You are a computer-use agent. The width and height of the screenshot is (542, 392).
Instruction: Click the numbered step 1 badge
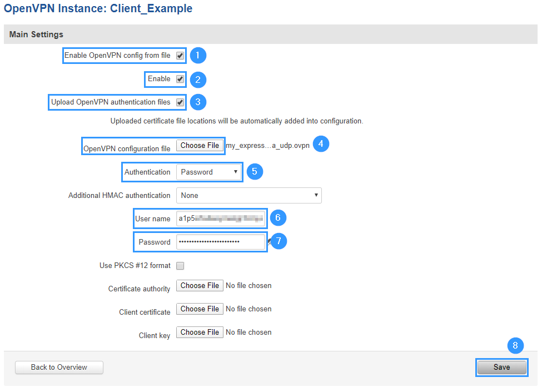coord(198,56)
